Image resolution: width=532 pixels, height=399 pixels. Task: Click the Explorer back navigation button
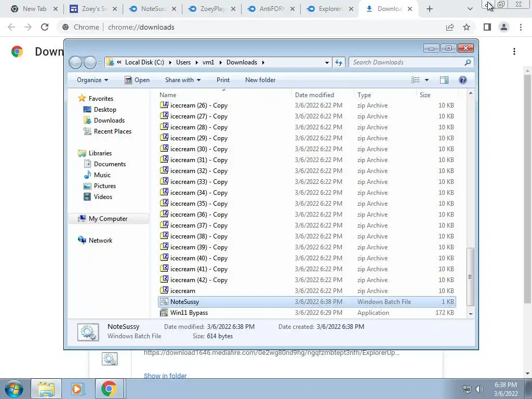pos(76,62)
